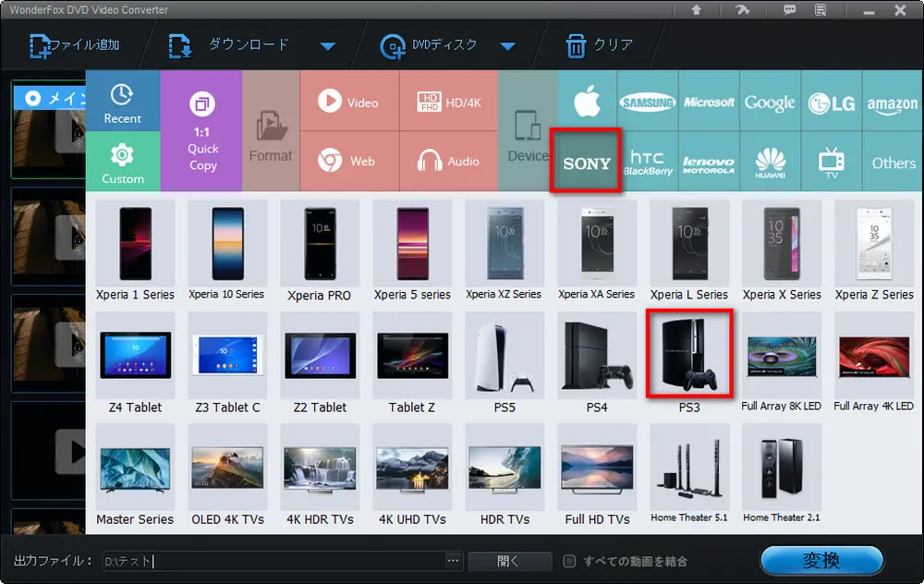Select the TV device category icon
924x584 pixels.
831,162
